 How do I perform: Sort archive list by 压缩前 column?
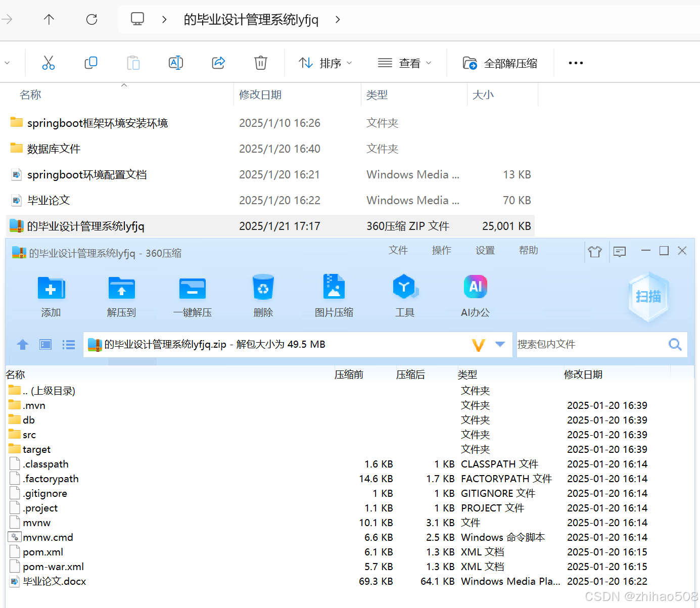click(349, 375)
